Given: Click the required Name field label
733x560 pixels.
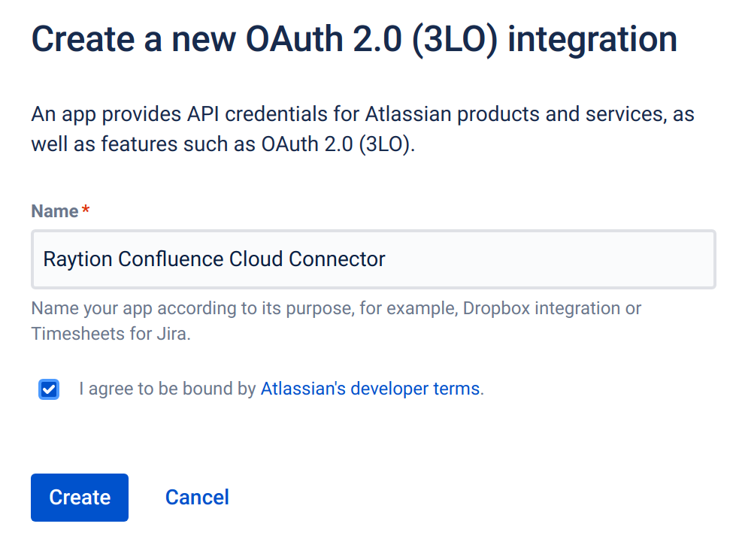Looking at the screenshot, I should [x=50, y=211].
